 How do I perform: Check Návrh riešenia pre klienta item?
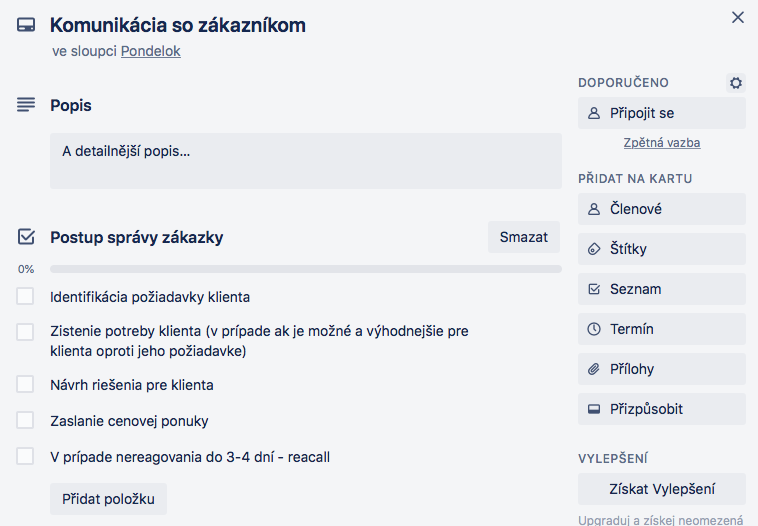(25, 384)
